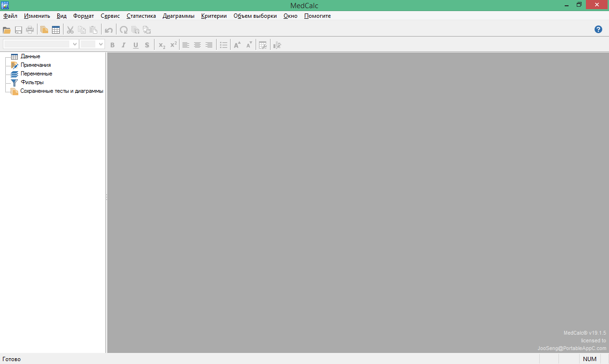Select Переменные in the sidebar tree
The image size is (609, 364).
36,74
